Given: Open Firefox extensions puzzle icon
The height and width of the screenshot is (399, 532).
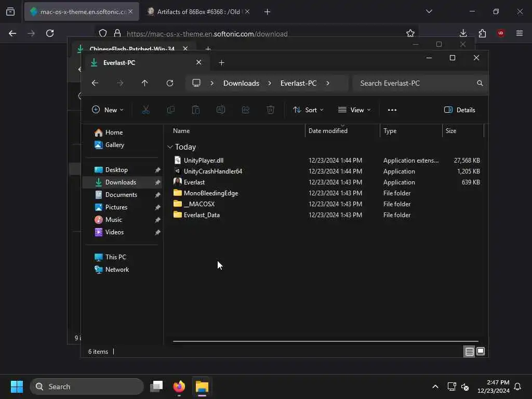Looking at the screenshot, I should (482, 33).
